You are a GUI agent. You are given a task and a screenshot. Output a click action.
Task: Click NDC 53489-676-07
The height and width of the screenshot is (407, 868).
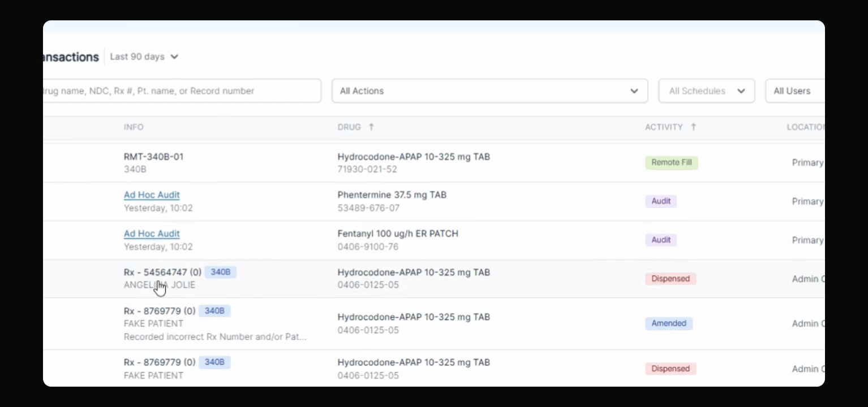tap(368, 208)
